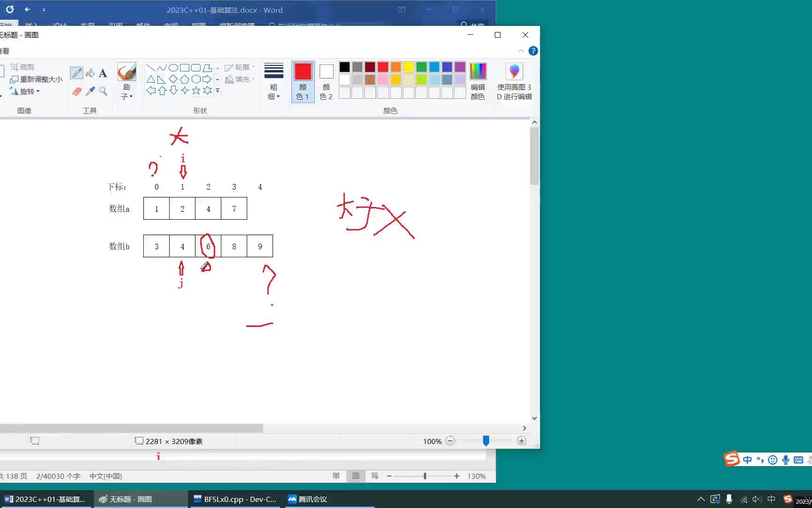This screenshot has width=812, height=508.
Task: Choose the Curve shape
Action: [x=162, y=68]
